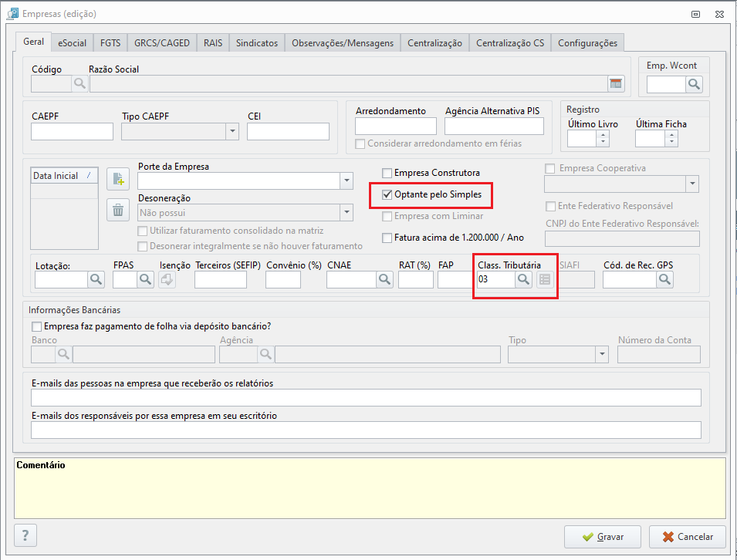Click the relatórios recipients e-mails field
Screen dimensions: 737x560
[x=366, y=397]
